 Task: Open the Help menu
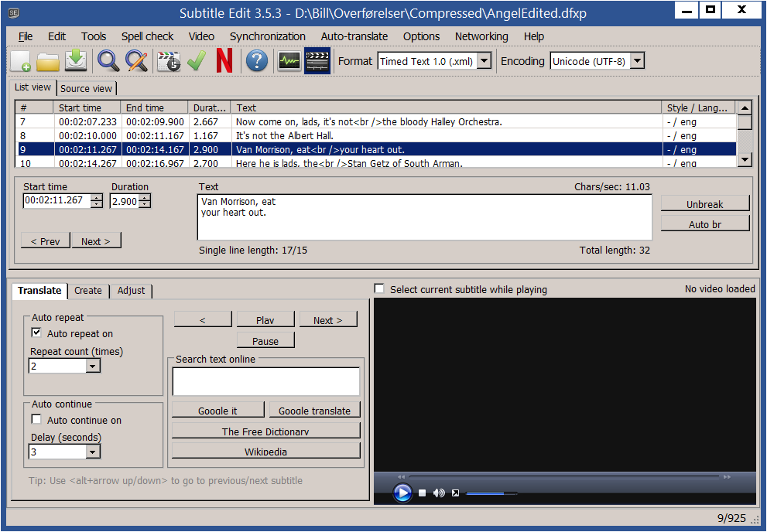pyautogui.click(x=534, y=36)
